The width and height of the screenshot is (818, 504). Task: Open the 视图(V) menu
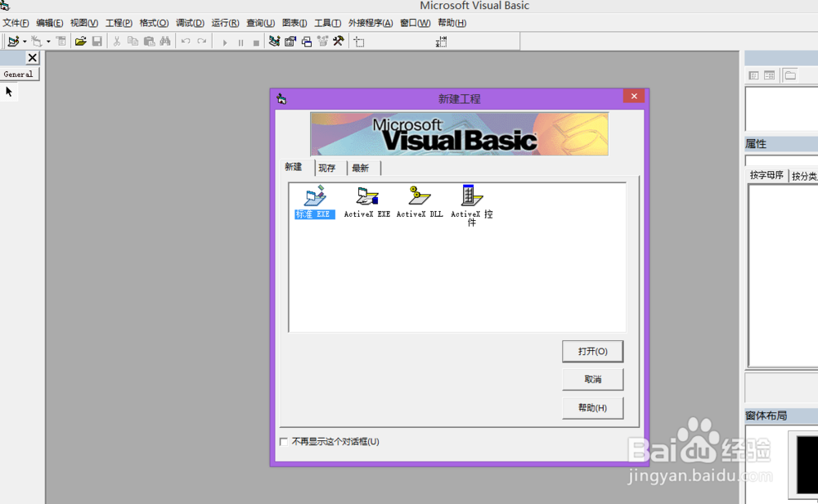(x=84, y=23)
